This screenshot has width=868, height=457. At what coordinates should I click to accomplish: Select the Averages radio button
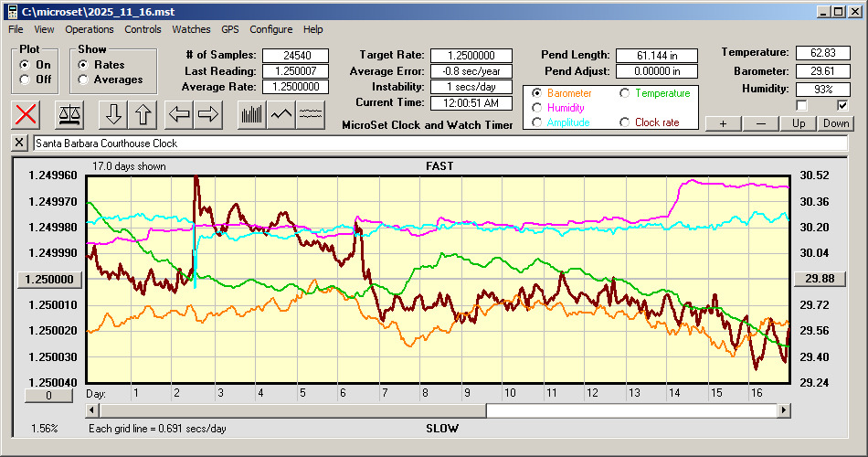click(x=83, y=80)
